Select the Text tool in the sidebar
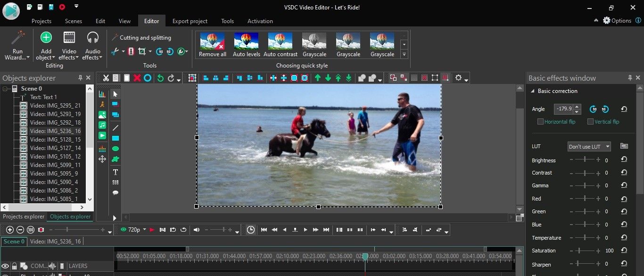Screen dimensions: 644x276 point(115,172)
